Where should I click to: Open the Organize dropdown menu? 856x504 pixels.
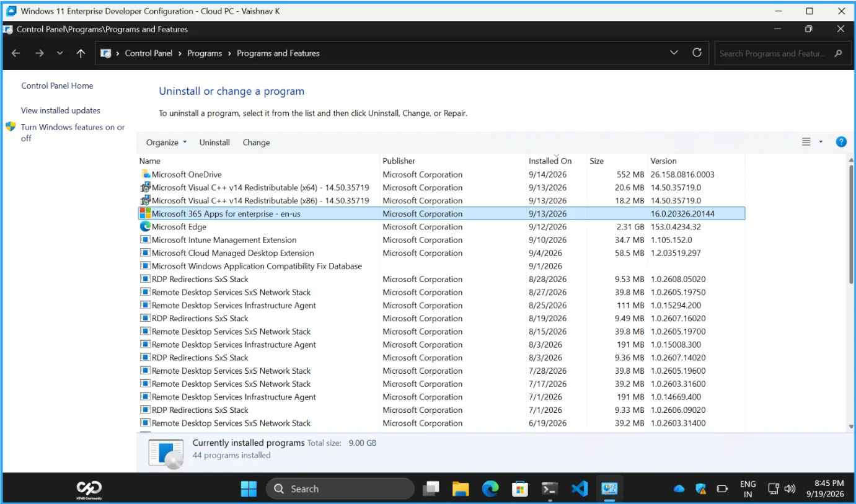[166, 143]
